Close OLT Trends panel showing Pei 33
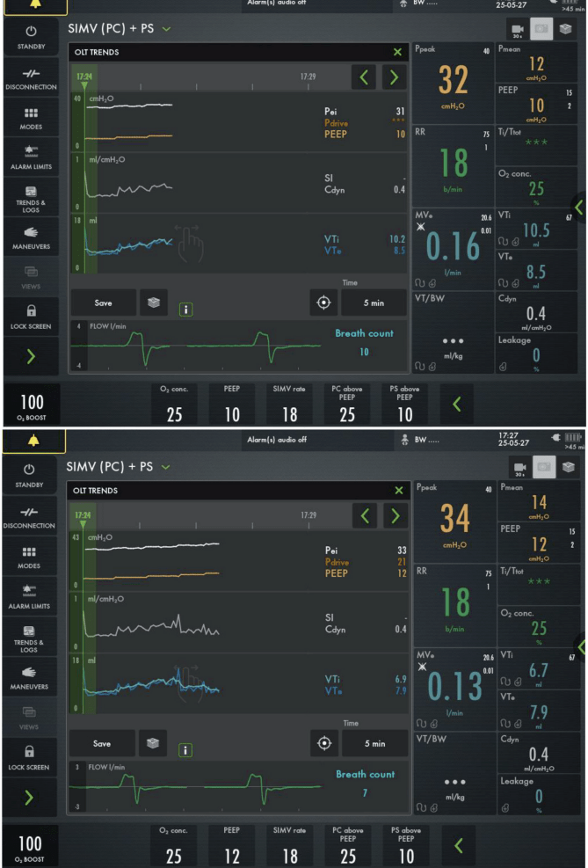The height and width of the screenshot is (868, 588). [398, 491]
